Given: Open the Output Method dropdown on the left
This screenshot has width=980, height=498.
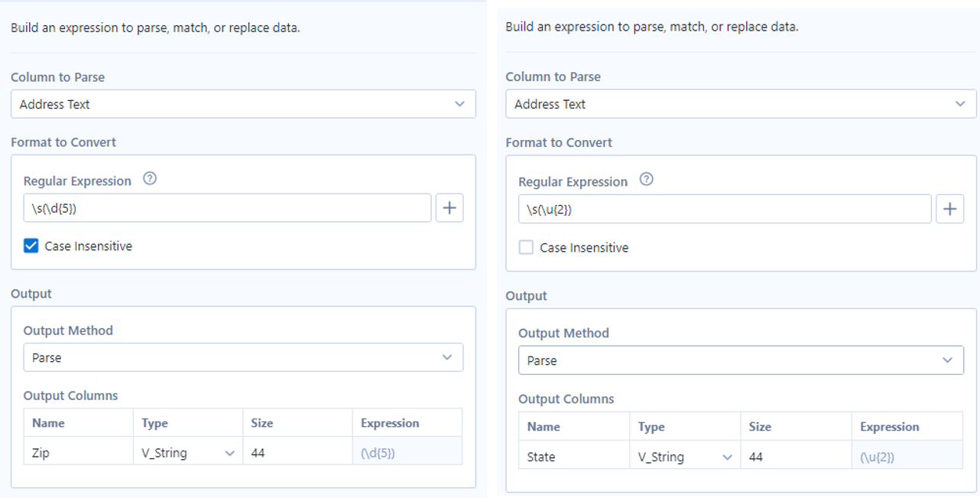Looking at the screenshot, I should pos(243,356).
